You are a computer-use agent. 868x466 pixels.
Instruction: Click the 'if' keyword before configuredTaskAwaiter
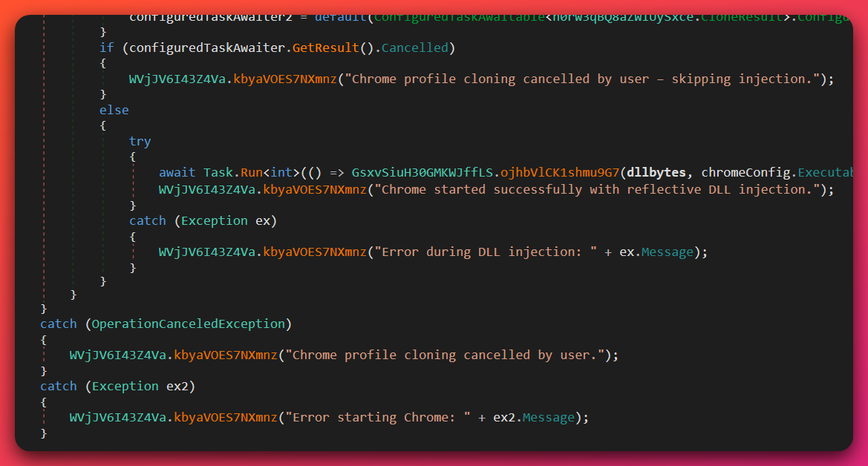[x=106, y=48]
